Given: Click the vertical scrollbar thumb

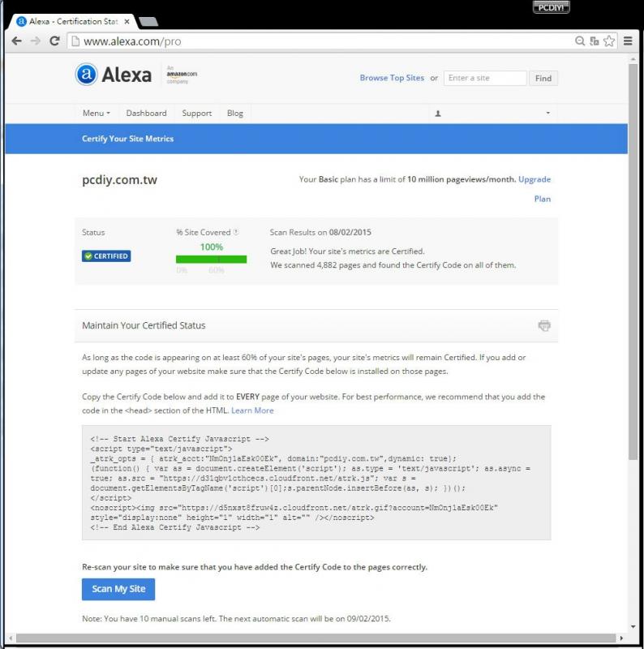Looking at the screenshot, I should click(633, 261).
